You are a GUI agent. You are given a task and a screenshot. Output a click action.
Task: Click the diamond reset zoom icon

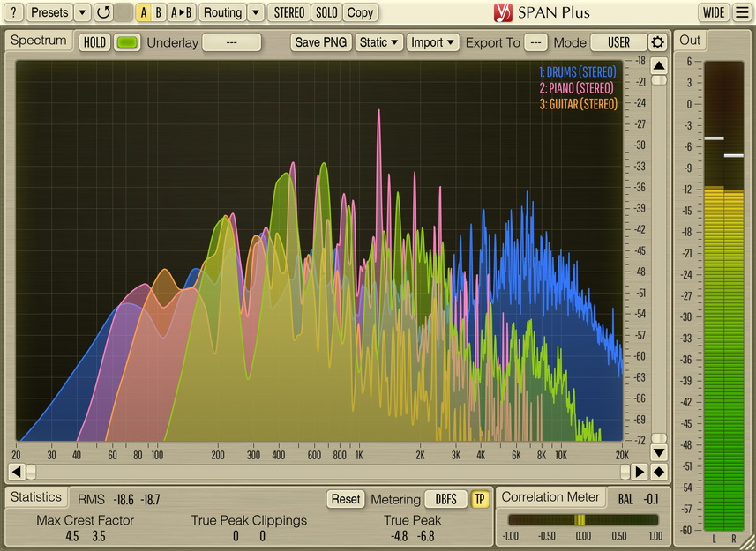pos(659,472)
